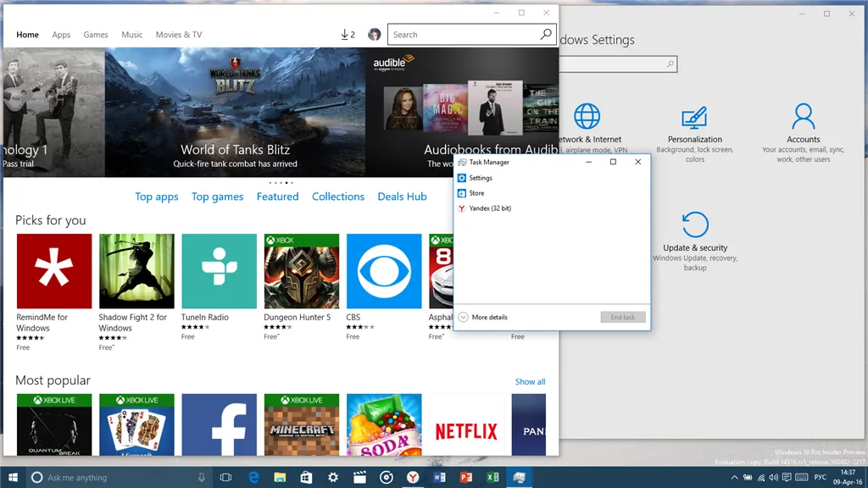
Task: Click the Store search magnifier icon
Action: [x=546, y=34]
